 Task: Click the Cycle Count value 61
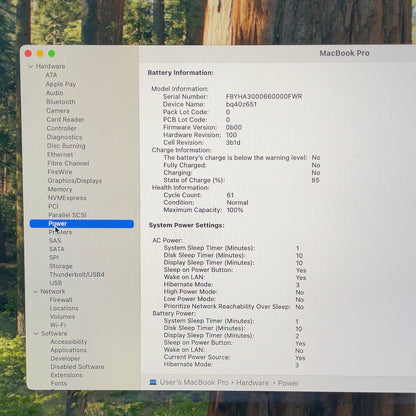230,195
